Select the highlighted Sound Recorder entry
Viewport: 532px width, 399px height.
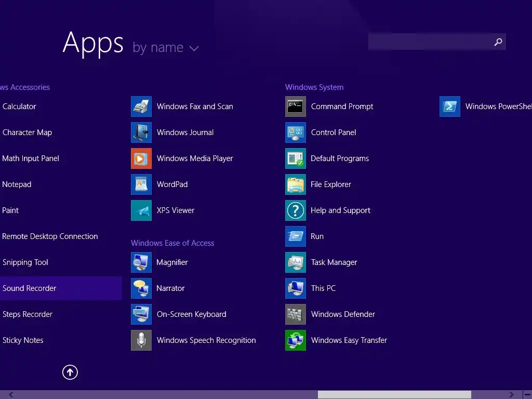61,288
